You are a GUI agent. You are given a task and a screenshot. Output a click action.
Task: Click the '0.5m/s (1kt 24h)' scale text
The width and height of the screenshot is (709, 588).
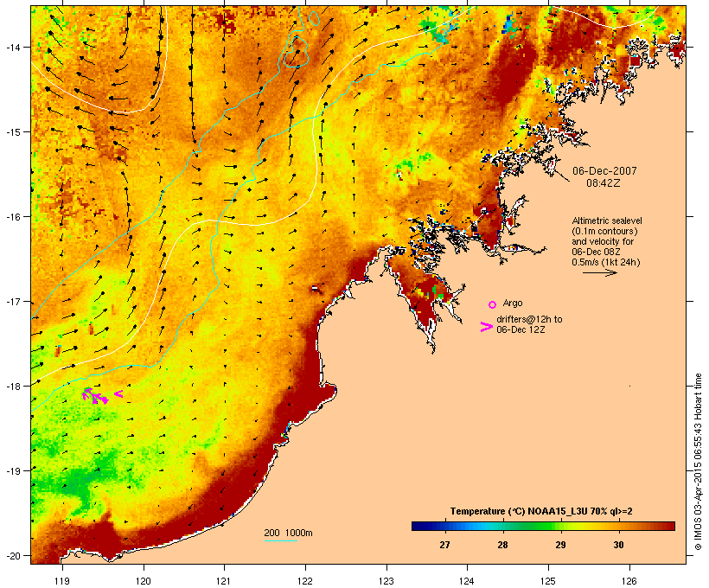(606, 262)
